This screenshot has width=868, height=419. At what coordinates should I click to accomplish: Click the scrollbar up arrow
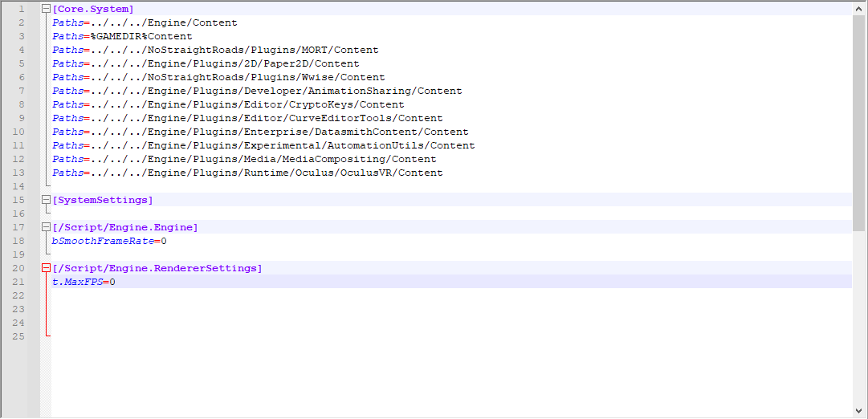click(x=859, y=9)
